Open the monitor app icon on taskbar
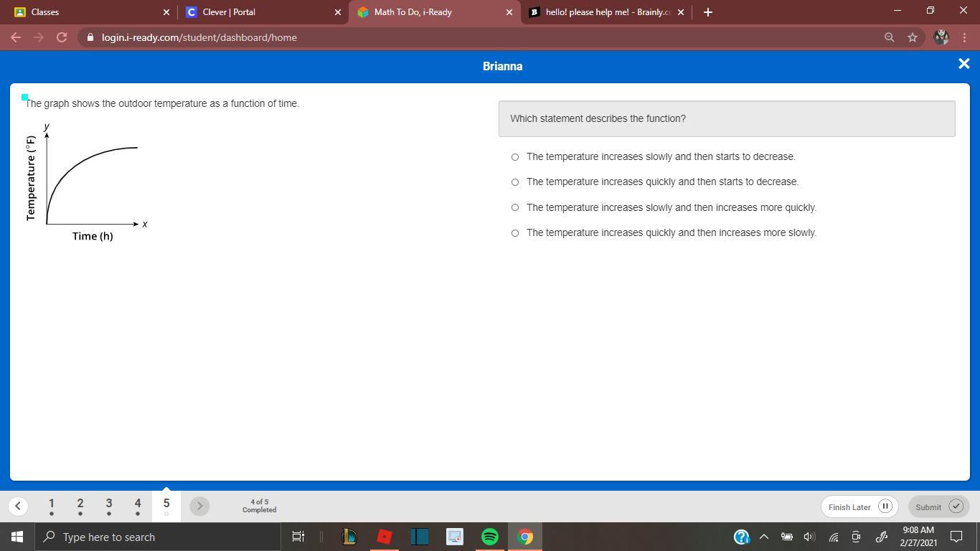The image size is (980, 551). click(x=455, y=537)
